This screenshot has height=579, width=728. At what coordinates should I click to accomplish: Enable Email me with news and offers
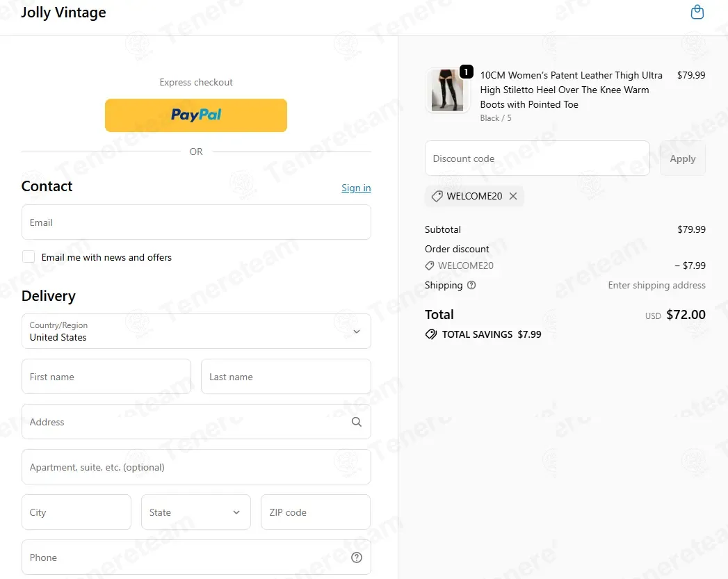[x=29, y=256]
